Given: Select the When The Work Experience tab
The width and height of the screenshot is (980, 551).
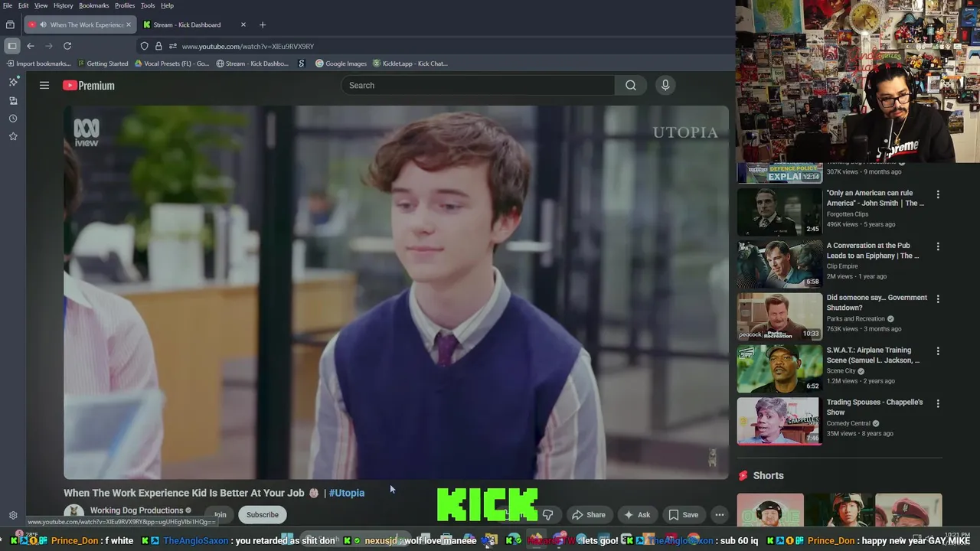Looking at the screenshot, I should coord(80,24).
